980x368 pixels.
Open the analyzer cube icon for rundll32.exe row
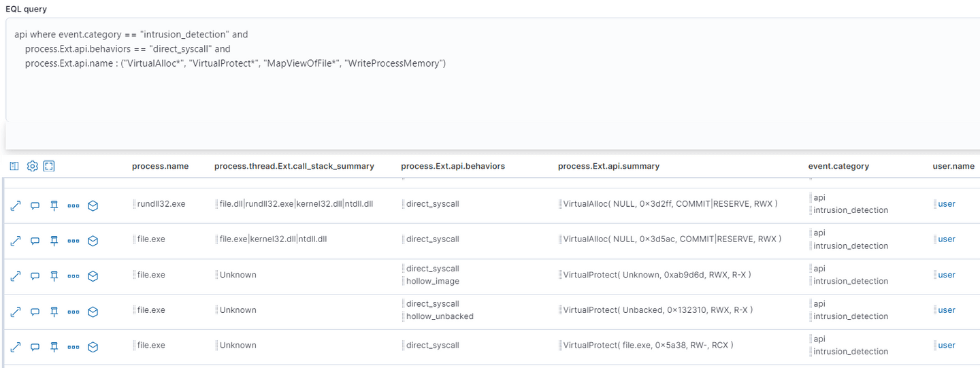tap(93, 205)
